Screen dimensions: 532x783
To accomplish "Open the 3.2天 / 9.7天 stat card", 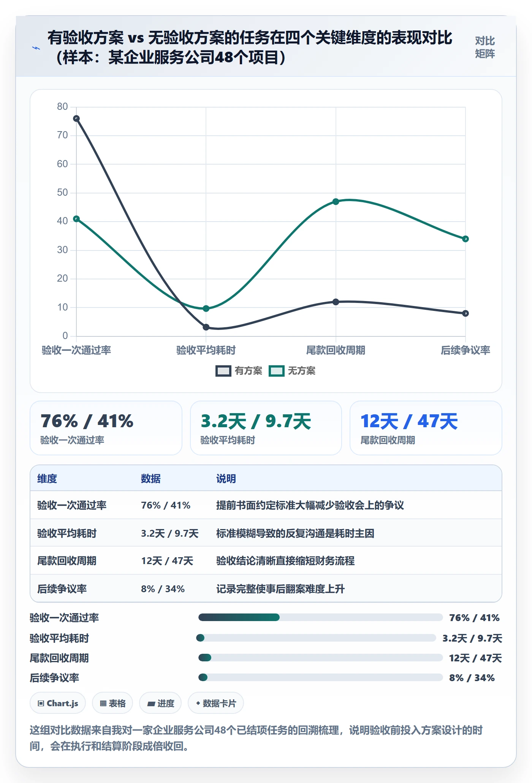I will click(x=266, y=428).
